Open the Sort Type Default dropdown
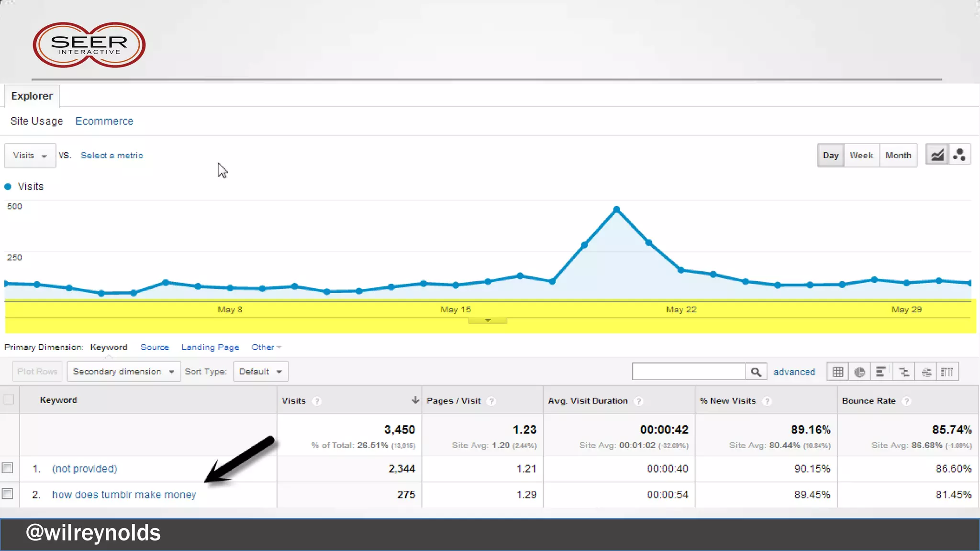Screen dimensions: 980x551 click(260, 372)
